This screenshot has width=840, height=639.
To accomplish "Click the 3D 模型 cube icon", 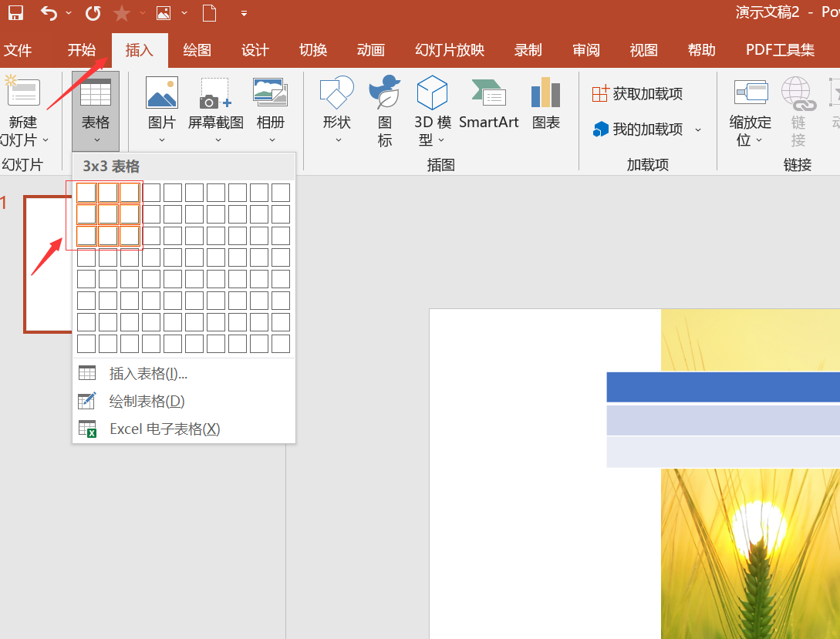I will click(432, 92).
